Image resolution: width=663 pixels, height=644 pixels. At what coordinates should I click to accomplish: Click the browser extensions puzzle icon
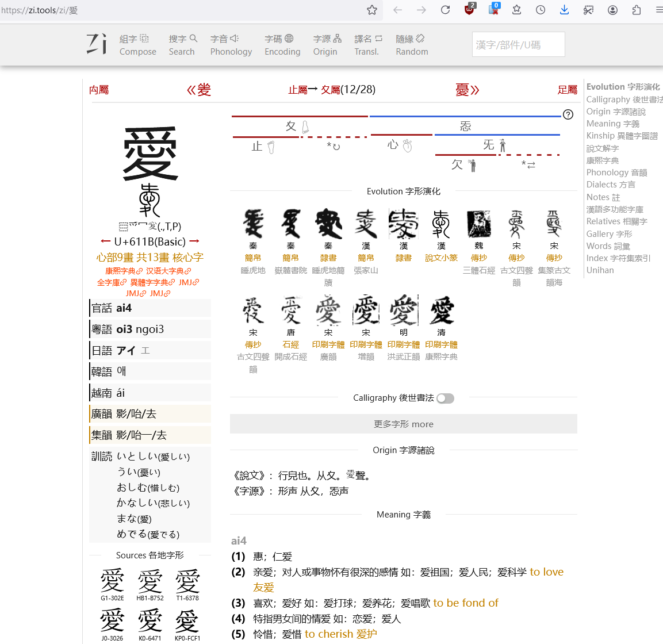tap(637, 10)
